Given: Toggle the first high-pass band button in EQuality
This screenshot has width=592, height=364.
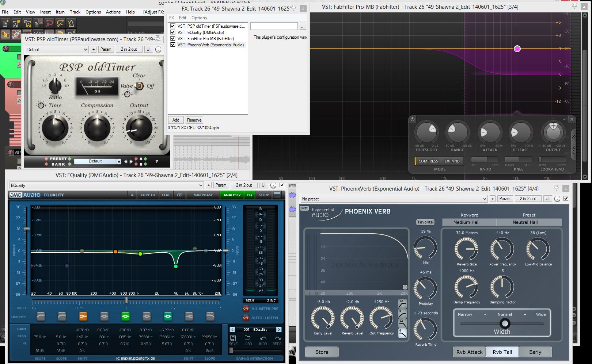Looking at the screenshot, I should pyautogui.click(x=41, y=316).
